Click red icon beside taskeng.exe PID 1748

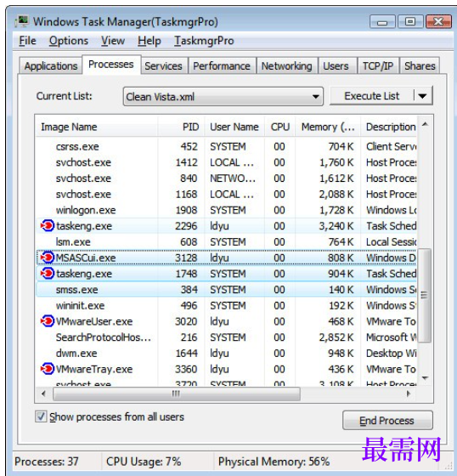tap(47, 273)
